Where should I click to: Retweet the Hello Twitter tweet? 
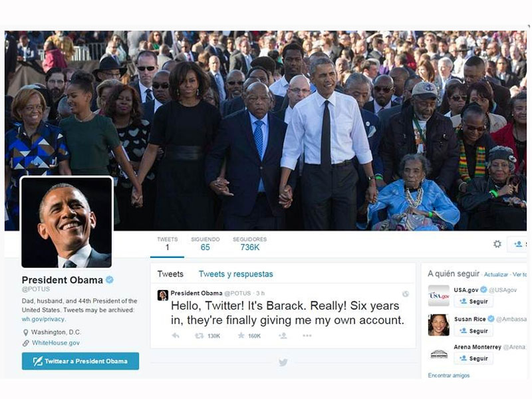point(199,336)
